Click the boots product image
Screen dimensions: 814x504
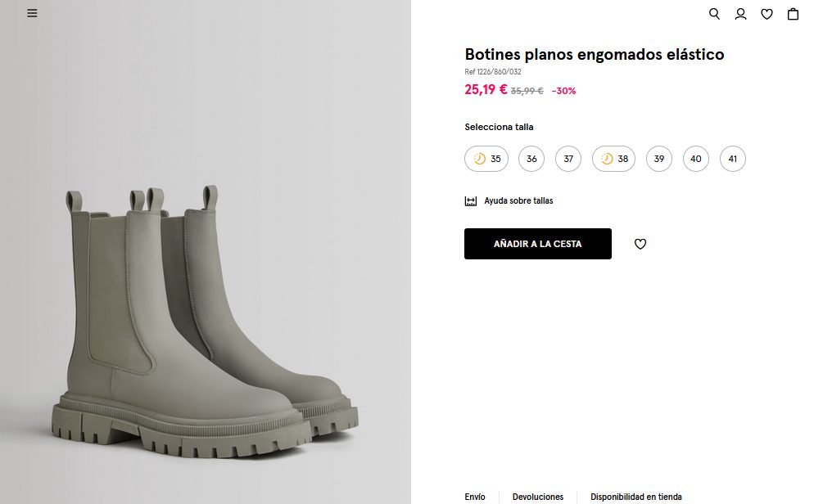coord(205,327)
